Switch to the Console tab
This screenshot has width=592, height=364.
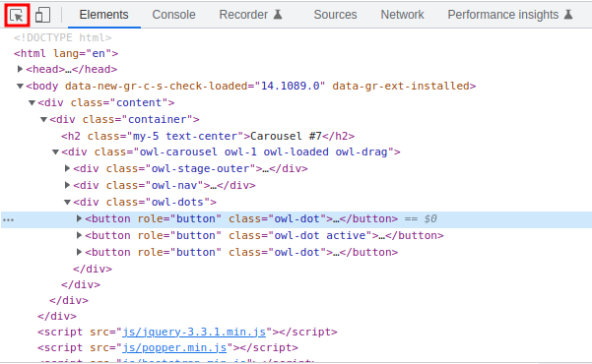coord(173,15)
